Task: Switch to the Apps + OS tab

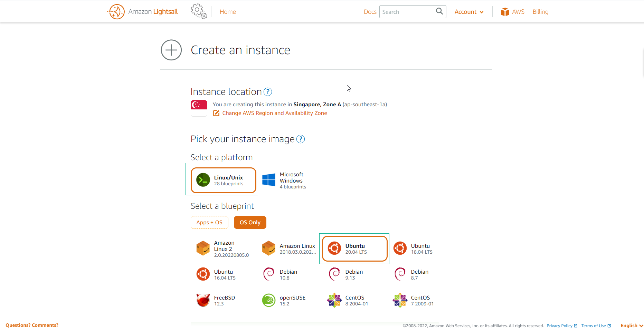Action: pyautogui.click(x=209, y=223)
